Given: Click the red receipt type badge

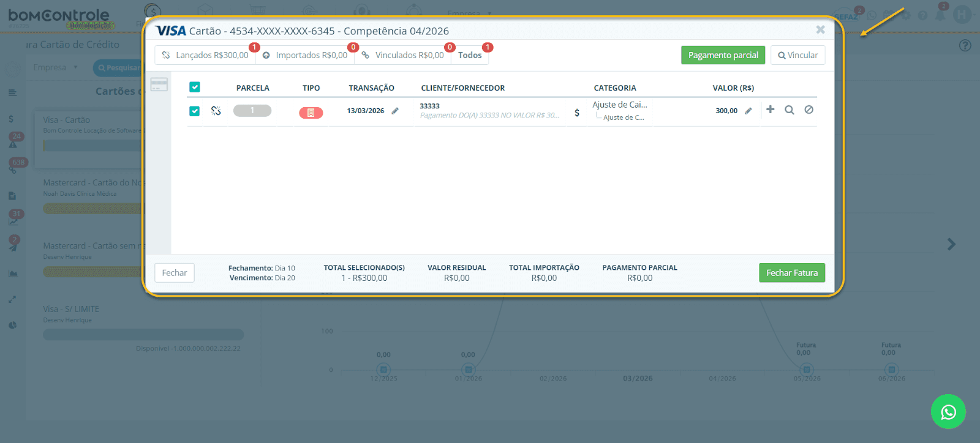Looking at the screenshot, I should click(x=311, y=113).
